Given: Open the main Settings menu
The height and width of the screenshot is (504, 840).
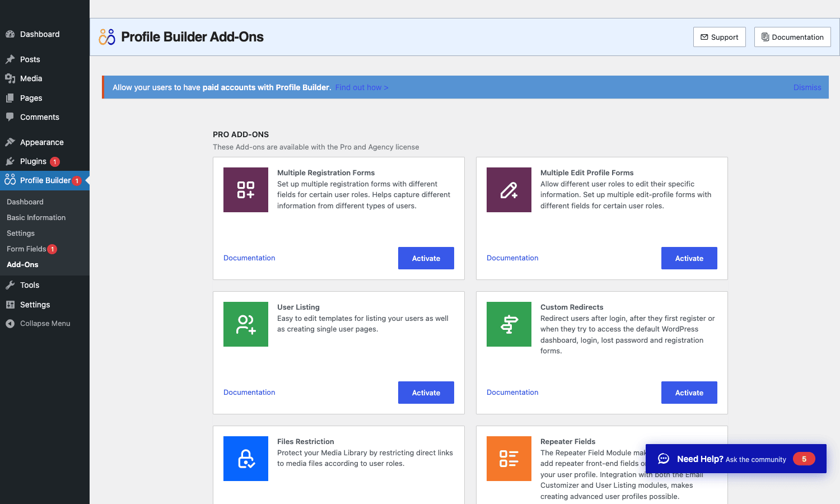Looking at the screenshot, I should click(45, 305).
